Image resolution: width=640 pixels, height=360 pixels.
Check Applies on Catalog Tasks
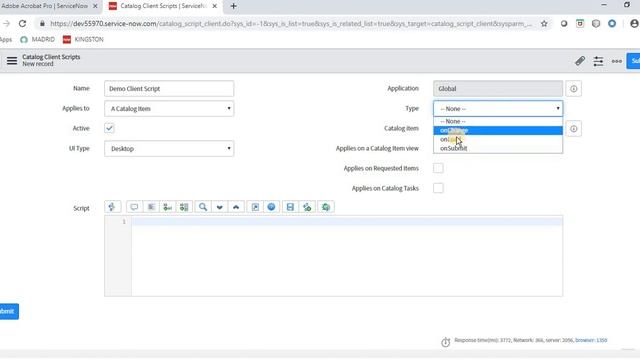[x=438, y=188]
